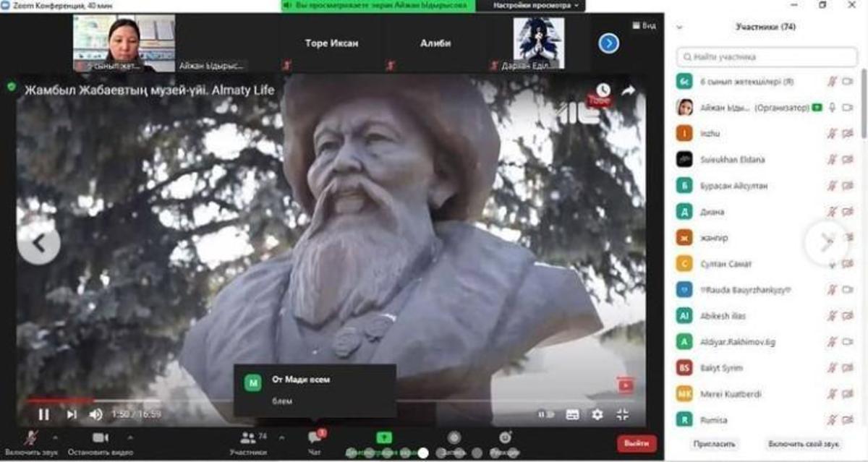This screenshot has width=868, height=462.
Task: Open YouTube player settings gear
Action: tap(597, 414)
